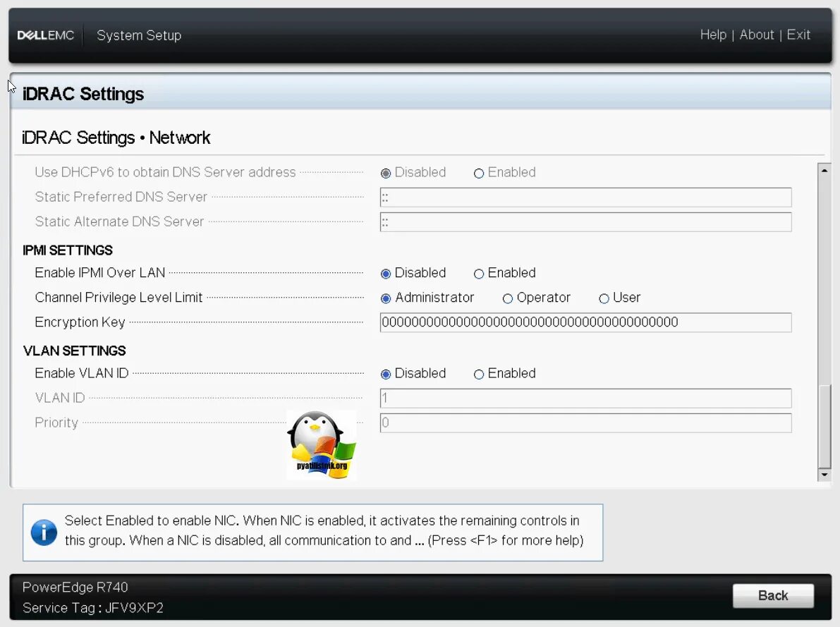Image resolution: width=840 pixels, height=627 pixels.
Task: Enable VLAN ID
Action: [479, 374]
